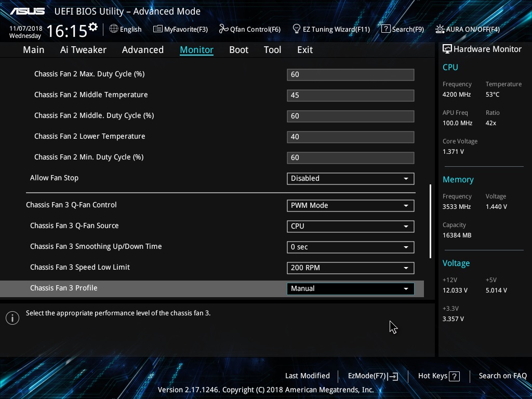
Task: Click the Hot Keys question mark icon
Action: pyautogui.click(x=454, y=376)
